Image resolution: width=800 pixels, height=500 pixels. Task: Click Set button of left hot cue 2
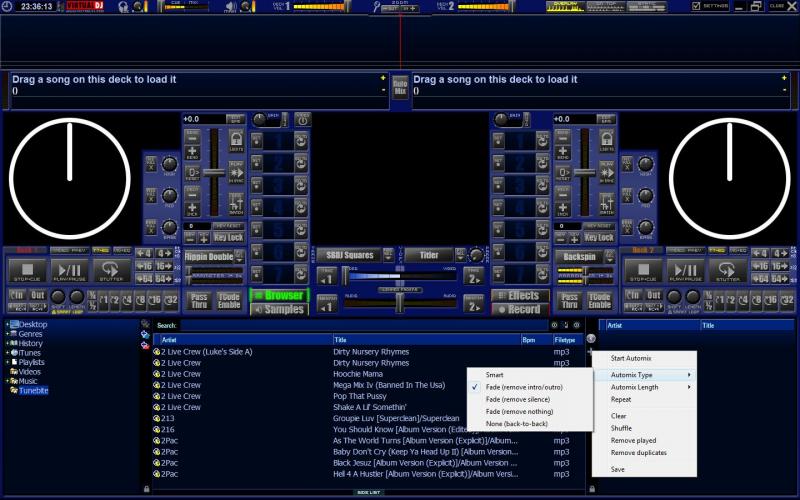pyautogui.click(x=257, y=163)
